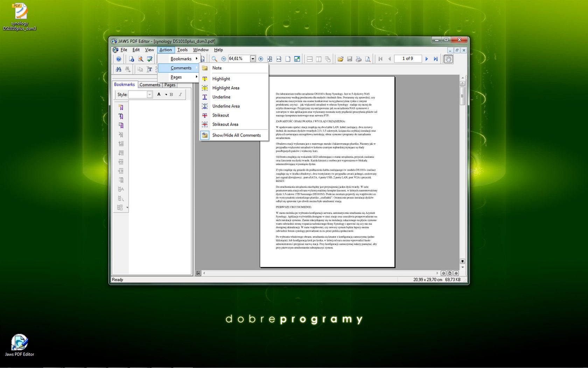Screen dimensions: 588x368
Task: Click the zoom in plus icon
Action: (x=260, y=59)
